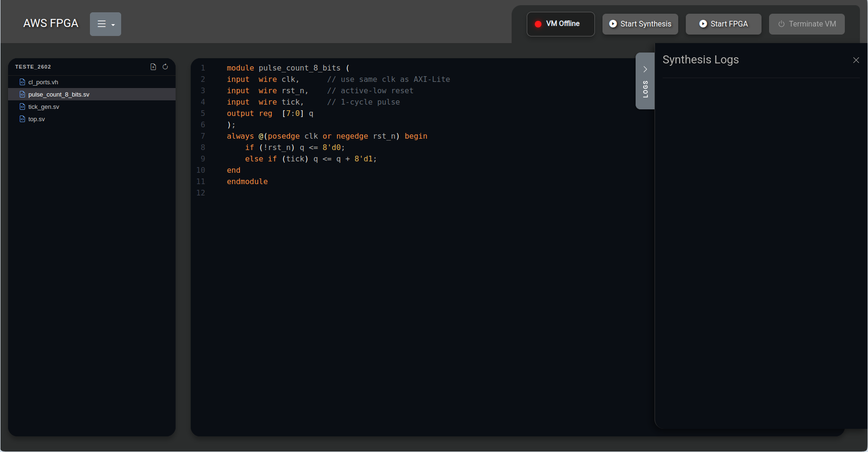Open the hamburger menu dropdown
This screenshot has height=452, width=868.
coord(106,24)
